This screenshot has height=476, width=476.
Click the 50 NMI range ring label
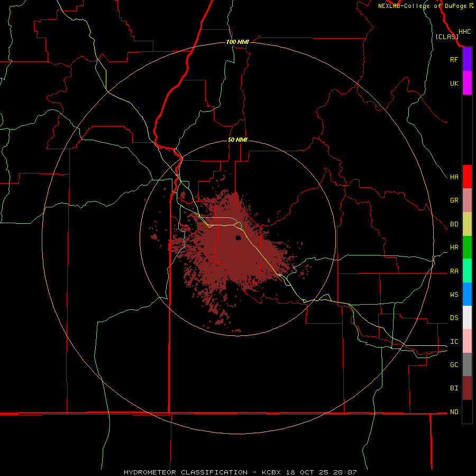pos(237,140)
